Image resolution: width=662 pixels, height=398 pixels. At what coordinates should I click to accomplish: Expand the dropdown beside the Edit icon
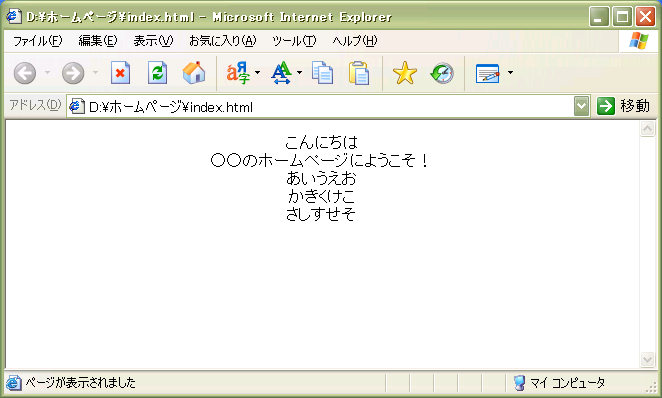tap(510, 73)
